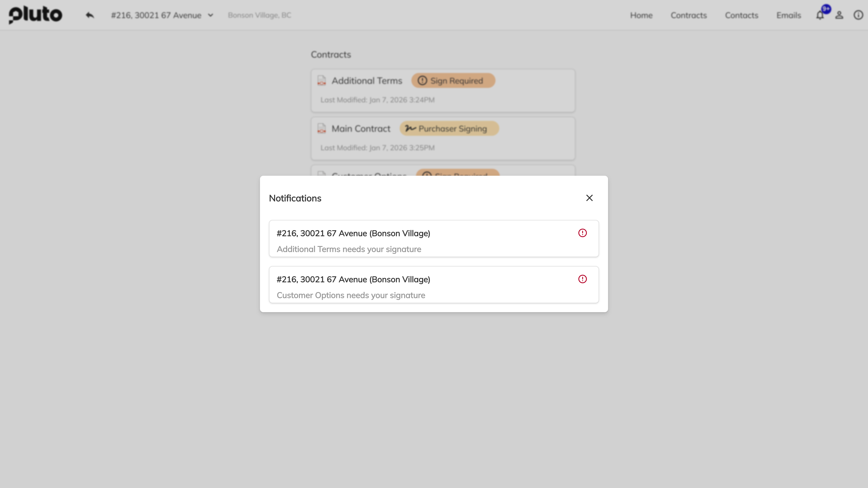The image size is (868, 488).
Task: Click the red alert icon on Customer Options notification
Action: (582, 279)
